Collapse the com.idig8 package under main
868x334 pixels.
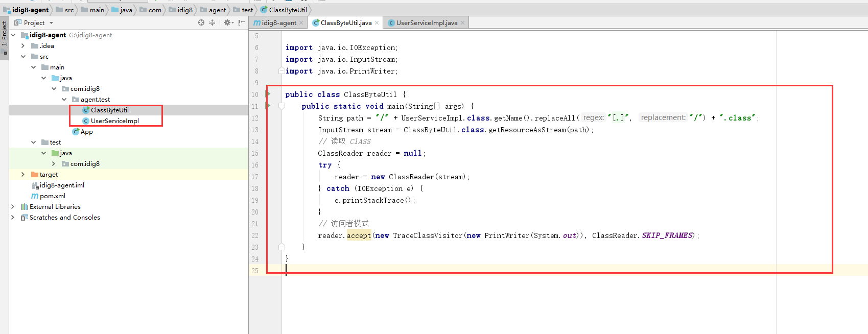[54, 89]
